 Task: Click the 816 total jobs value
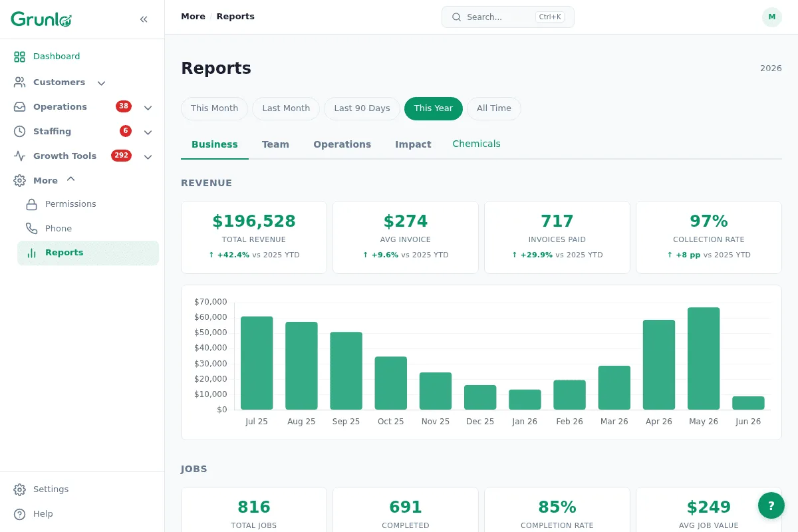pyautogui.click(x=254, y=507)
